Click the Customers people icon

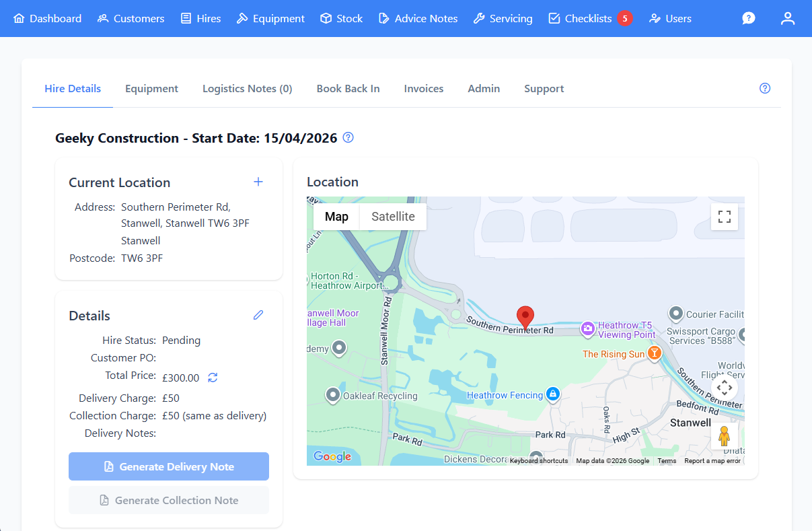pyautogui.click(x=102, y=18)
